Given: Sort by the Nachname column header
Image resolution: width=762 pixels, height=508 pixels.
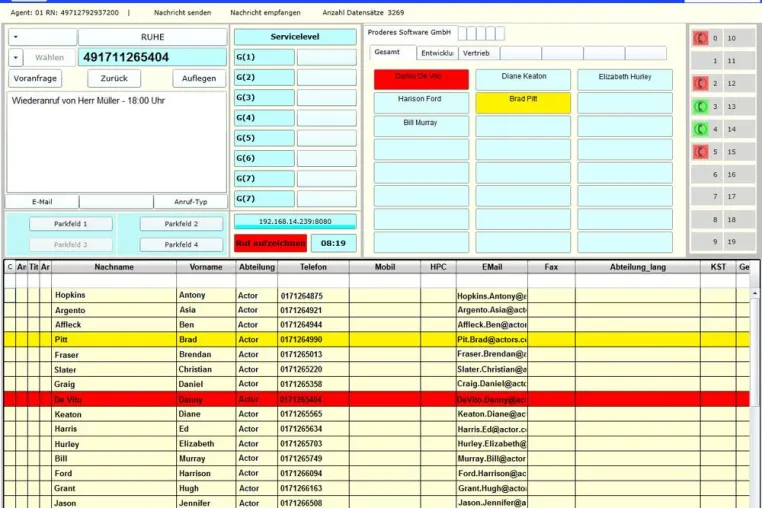Looking at the screenshot, I should coord(114,267).
